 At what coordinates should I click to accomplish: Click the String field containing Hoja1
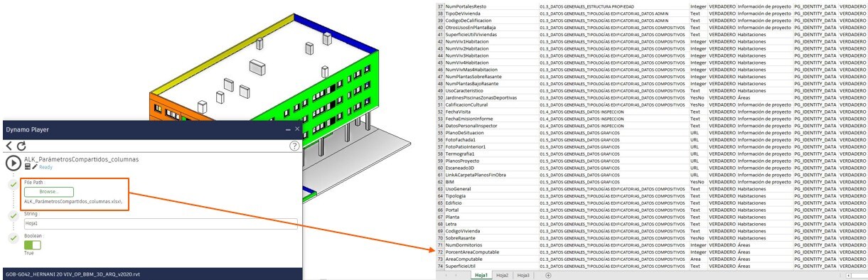click(161, 223)
